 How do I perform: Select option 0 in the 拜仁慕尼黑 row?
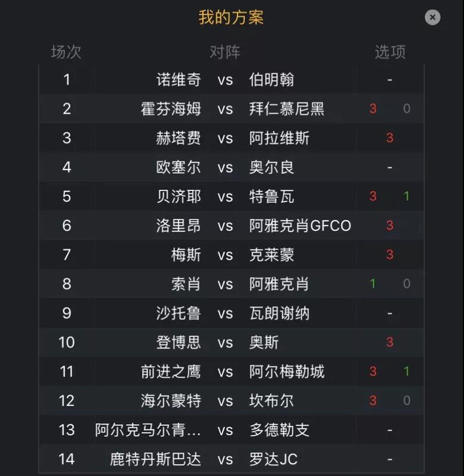tap(407, 109)
